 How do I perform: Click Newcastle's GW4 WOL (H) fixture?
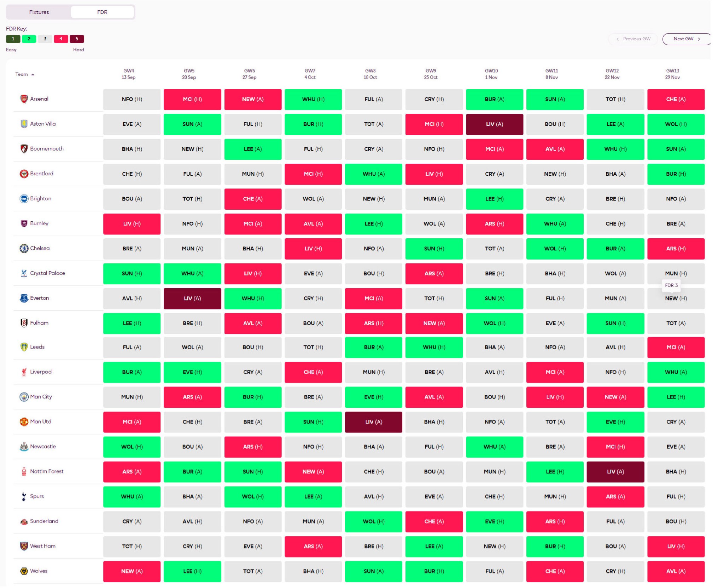point(132,447)
